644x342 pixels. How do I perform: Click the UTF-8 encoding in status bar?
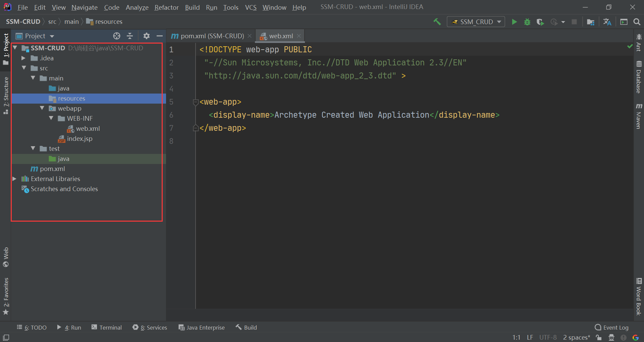click(x=548, y=337)
